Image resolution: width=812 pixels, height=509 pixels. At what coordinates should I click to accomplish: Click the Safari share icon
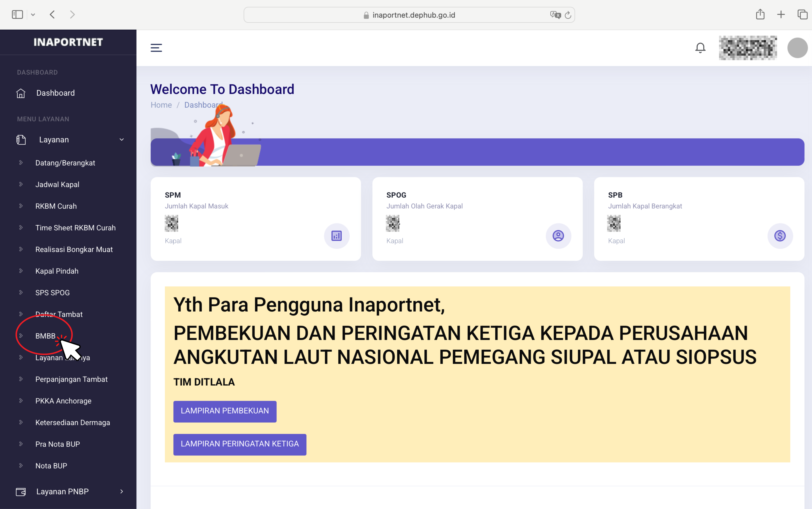(x=760, y=14)
